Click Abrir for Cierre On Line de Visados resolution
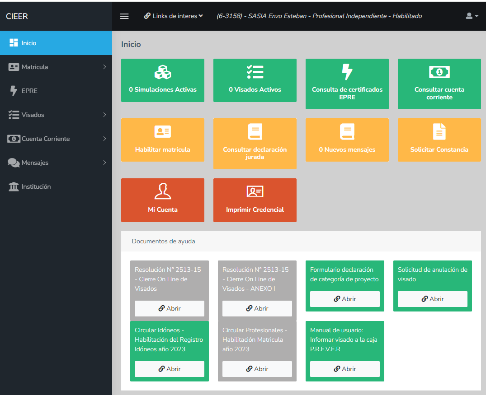Screen dimensions: 486x395 click(x=169, y=308)
